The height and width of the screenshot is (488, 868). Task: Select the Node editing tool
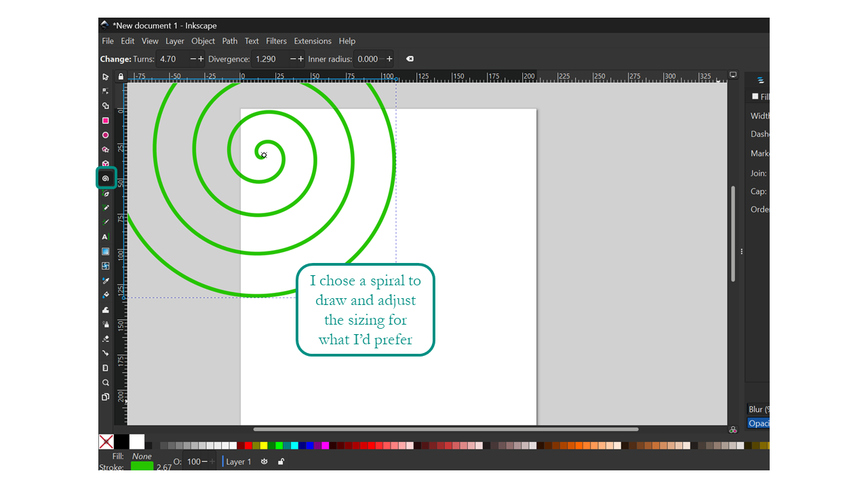click(105, 91)
